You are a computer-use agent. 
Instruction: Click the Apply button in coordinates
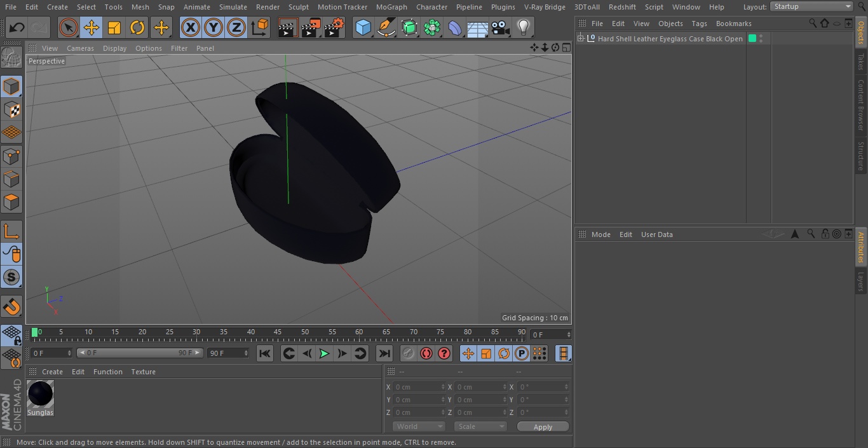click(543, 427)
